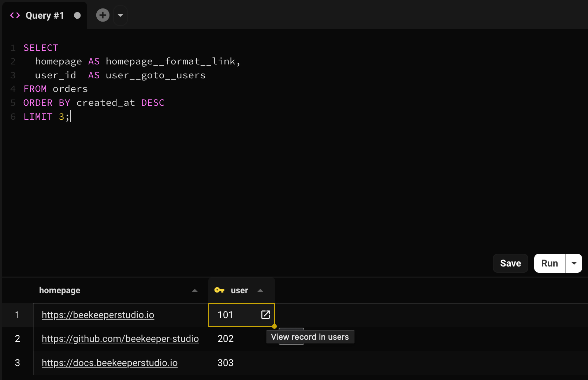The image size is (588, 380).
Task: Sort by user column arrow
Action: 260,291
